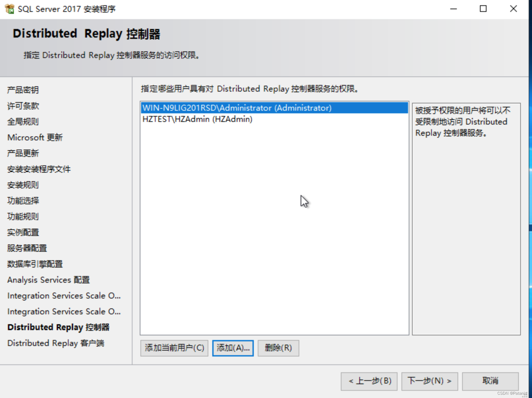Open the Microsoft 更新 step
This screenshot has height=398, width=532.
[x=35, y=137]
